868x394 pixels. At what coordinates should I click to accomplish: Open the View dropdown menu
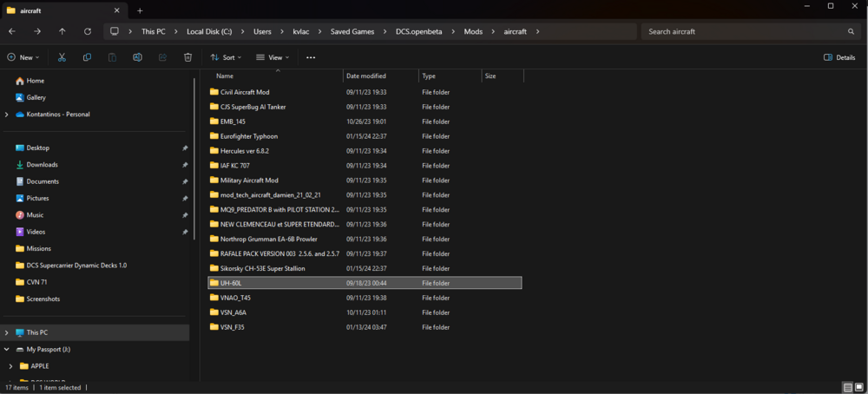point(273,57)
